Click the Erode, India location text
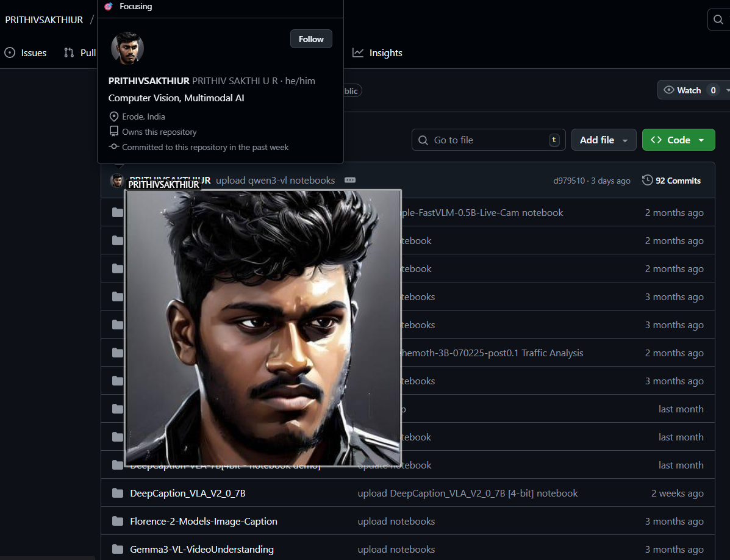The height and width of the screenshot is (560, 730). point(143,117)
